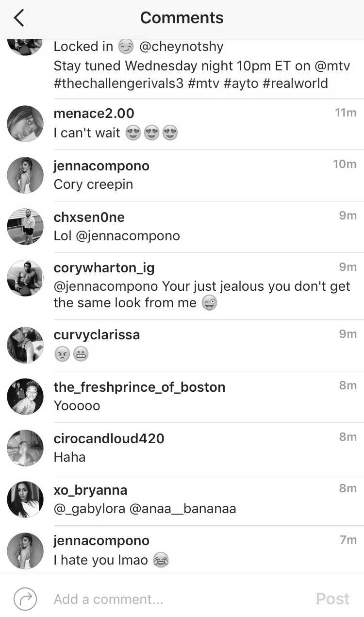
Task: Tap xo_bryanna's profile photo
Action: click(x=25, y=500)
